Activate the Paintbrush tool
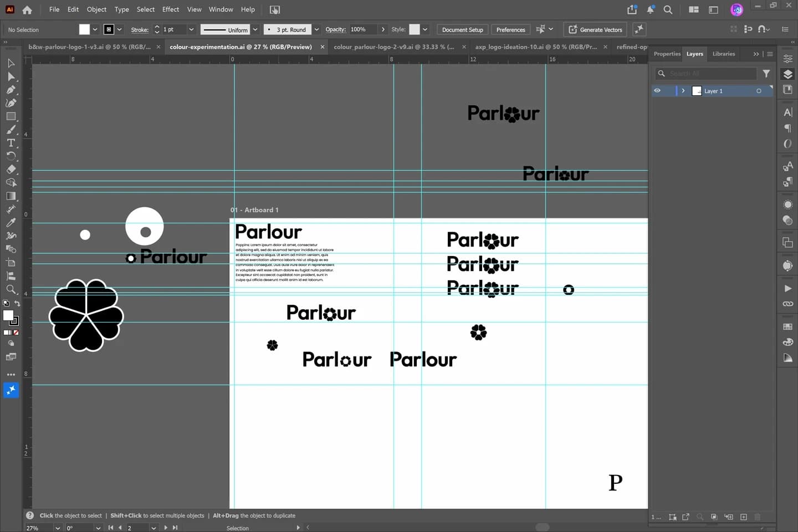This screenshot has width=798, height=532. pyautogui.click(x=11, y=130)
